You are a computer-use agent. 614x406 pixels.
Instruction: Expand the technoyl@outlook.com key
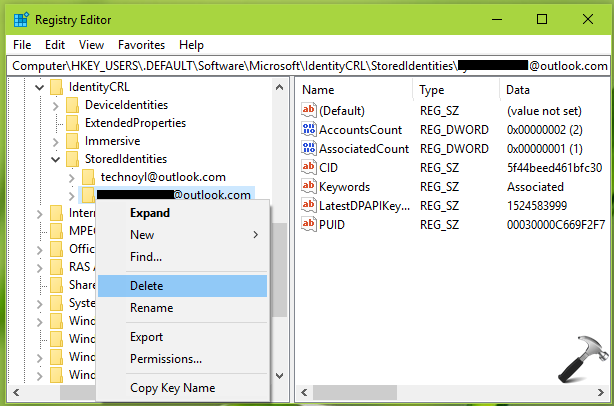[x=71, y=177]
